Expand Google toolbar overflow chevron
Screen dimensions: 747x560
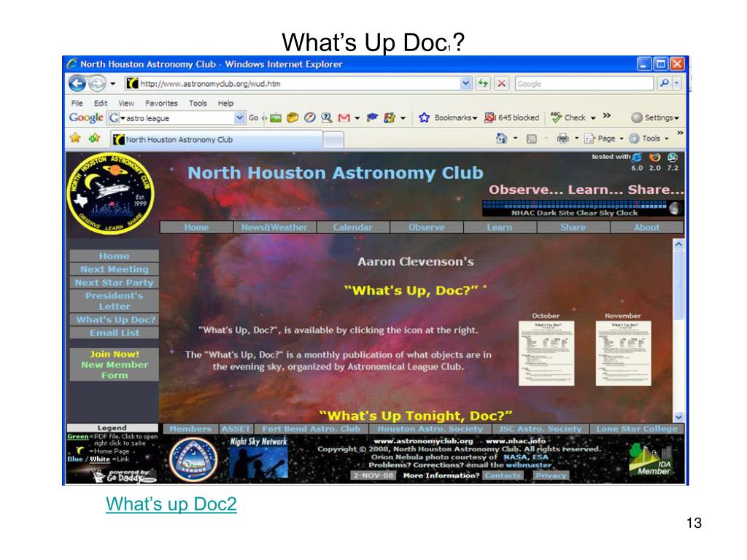pos(606,115)
